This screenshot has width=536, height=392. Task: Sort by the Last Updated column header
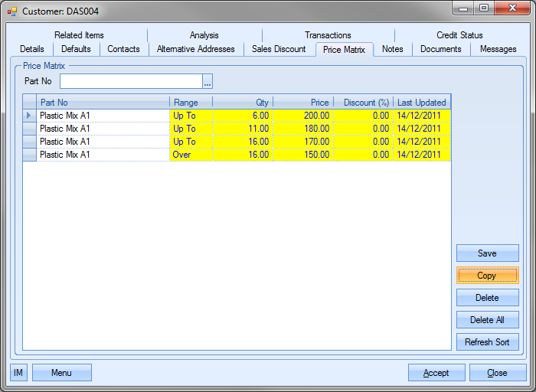click(421, 102)
